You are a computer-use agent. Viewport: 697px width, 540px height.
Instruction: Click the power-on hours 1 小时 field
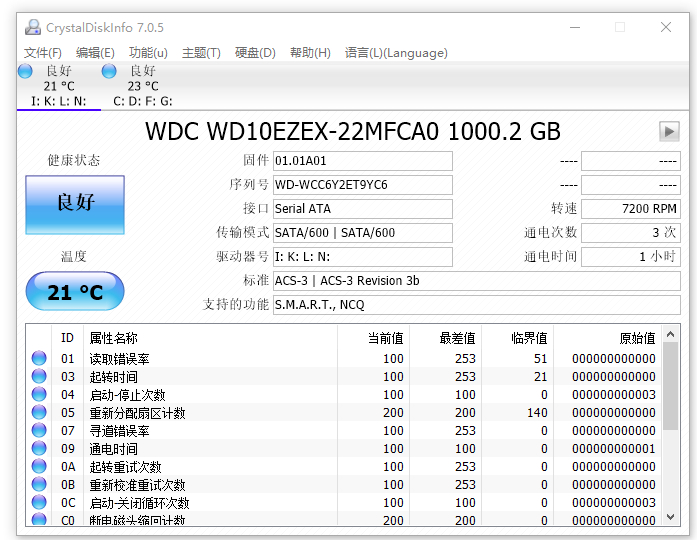click(x=631, y=257)
